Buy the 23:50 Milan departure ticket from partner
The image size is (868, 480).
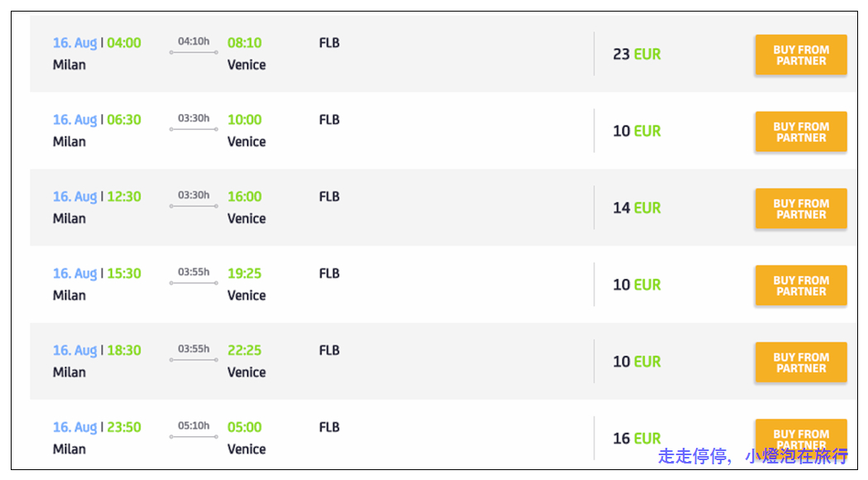(x=801, y=437)
